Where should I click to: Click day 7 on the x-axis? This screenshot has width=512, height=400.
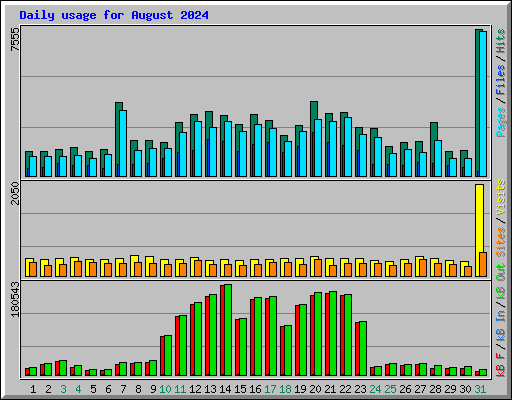tap(123, 389)
